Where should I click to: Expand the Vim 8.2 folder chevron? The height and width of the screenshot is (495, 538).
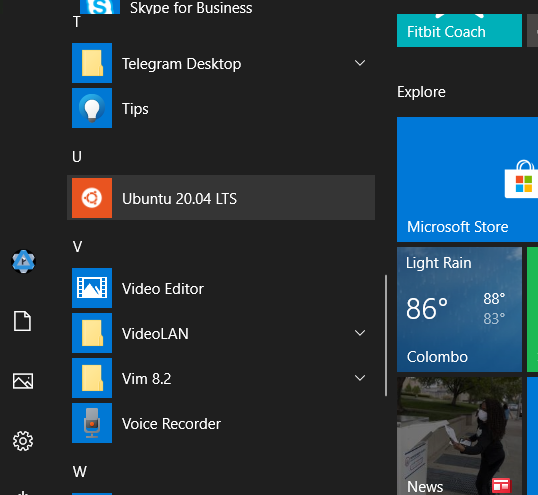pyautogui.click(x=360, y=378)
